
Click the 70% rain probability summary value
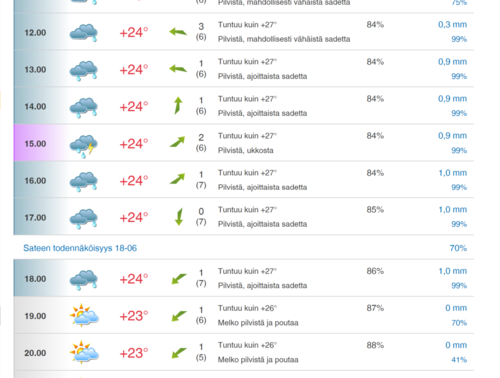click(x=458, y=248)
